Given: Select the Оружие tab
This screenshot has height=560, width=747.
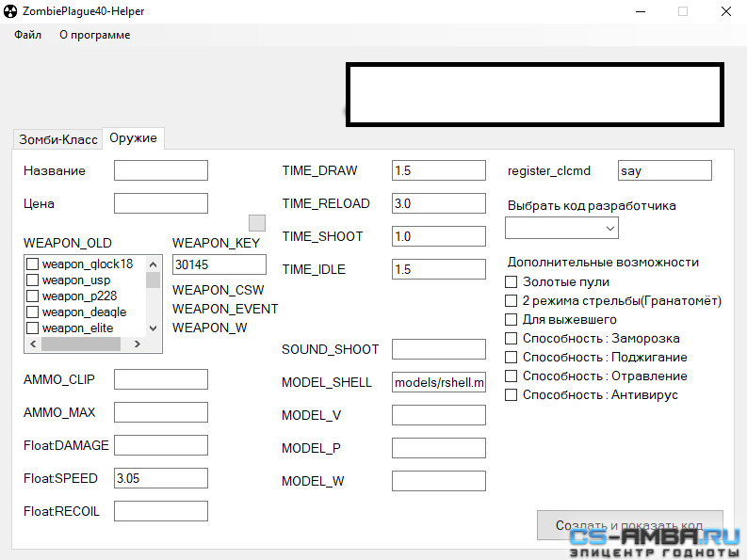Looking at the screenshot, I should click(x=133, y=138).
